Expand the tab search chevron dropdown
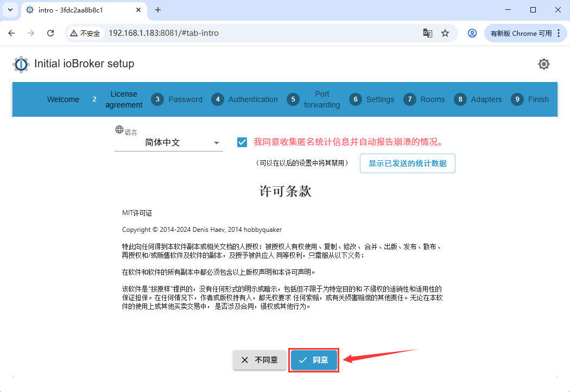 click(x=10, y=10)
